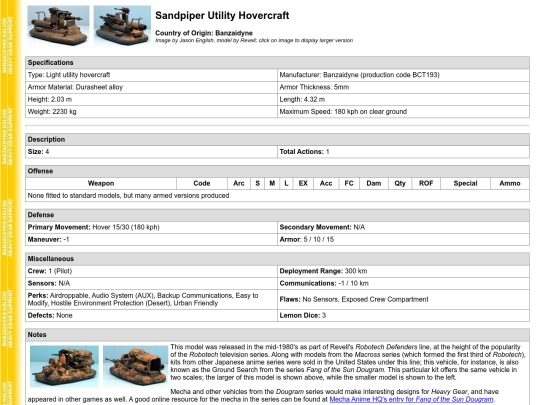This screenshot has height=405, width=540.
Task: Click the S range column header
Action: click(258, 183)
